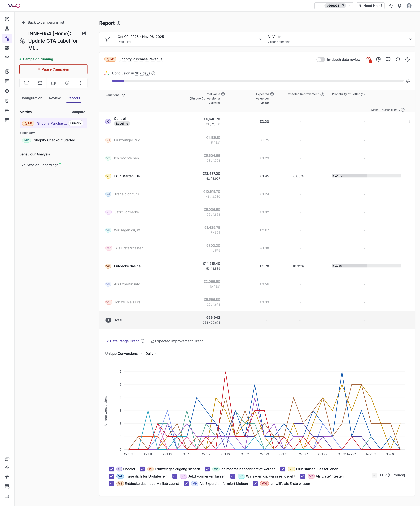This screenshot has height=506, width=420.
Task: Uncheck V8 Entdecke das neue Minilab checkbox
Action: point(111,484)
